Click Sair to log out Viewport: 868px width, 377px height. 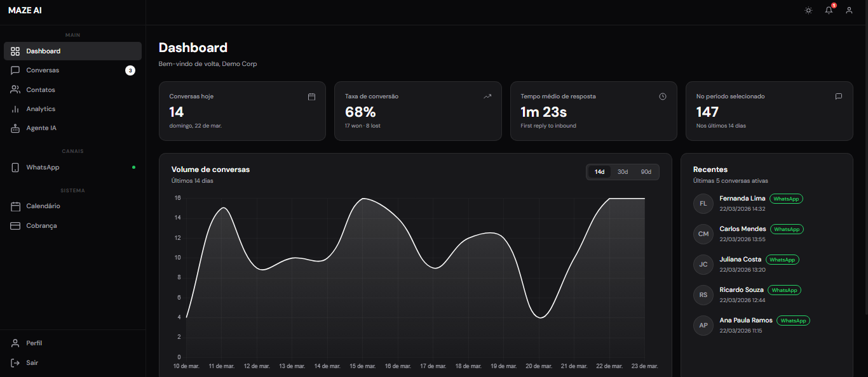31,362
